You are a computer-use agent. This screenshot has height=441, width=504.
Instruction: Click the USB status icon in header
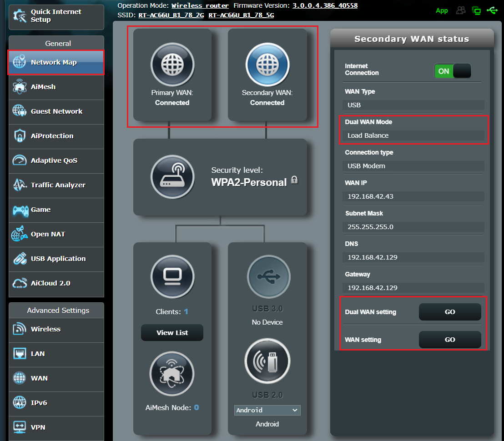pyautogui.click(x=492, y=10)
